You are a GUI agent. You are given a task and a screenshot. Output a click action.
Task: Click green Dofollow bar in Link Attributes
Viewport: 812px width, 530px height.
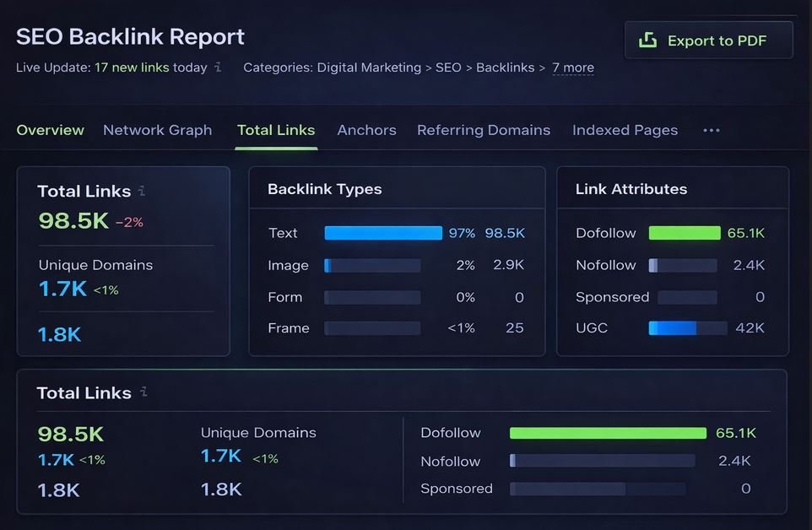click(684, 233)
